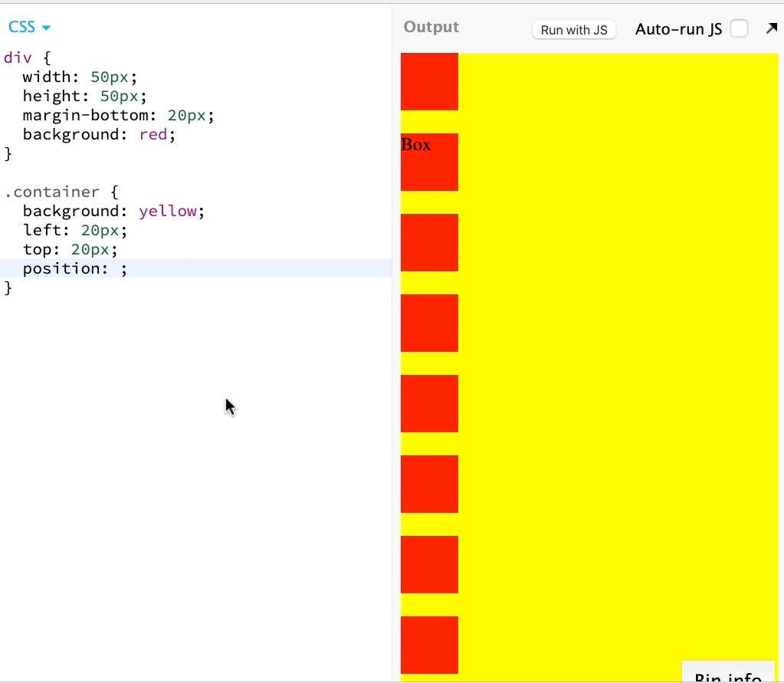784x683 pixels.
Task: Open the CSS panel dropdown
Action: coord(29,27)
